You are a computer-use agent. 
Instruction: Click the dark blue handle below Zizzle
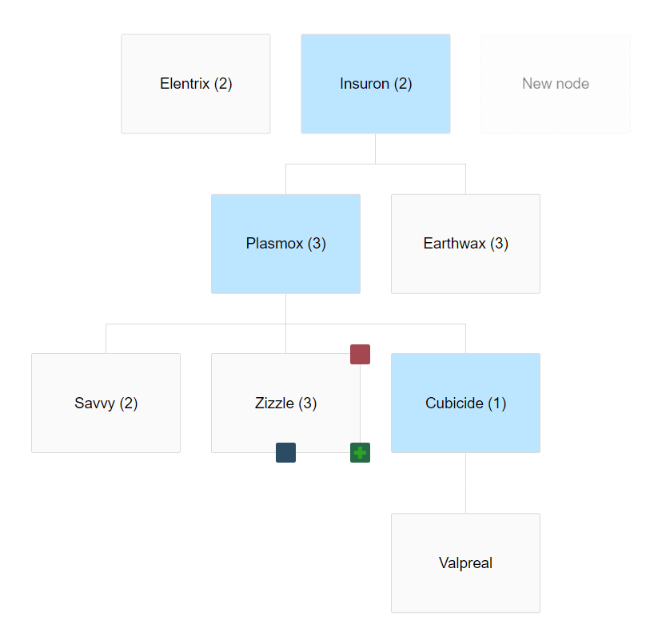285,452
